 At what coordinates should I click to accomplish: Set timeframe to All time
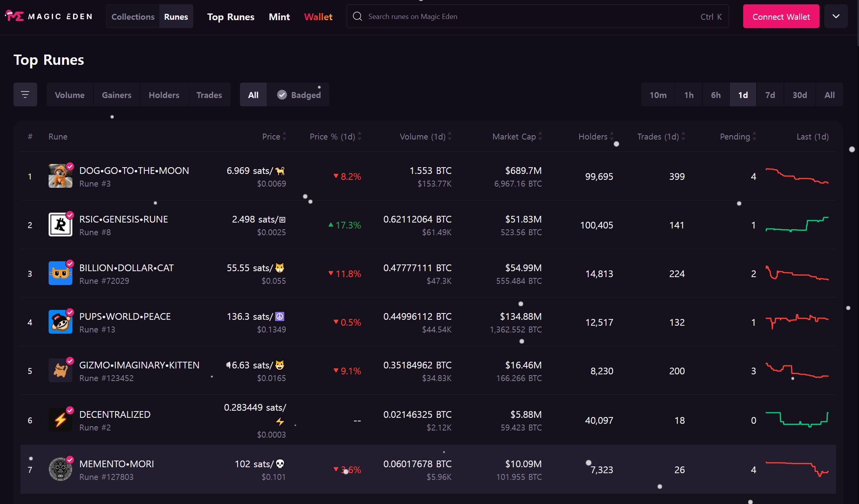pos(830,95)
